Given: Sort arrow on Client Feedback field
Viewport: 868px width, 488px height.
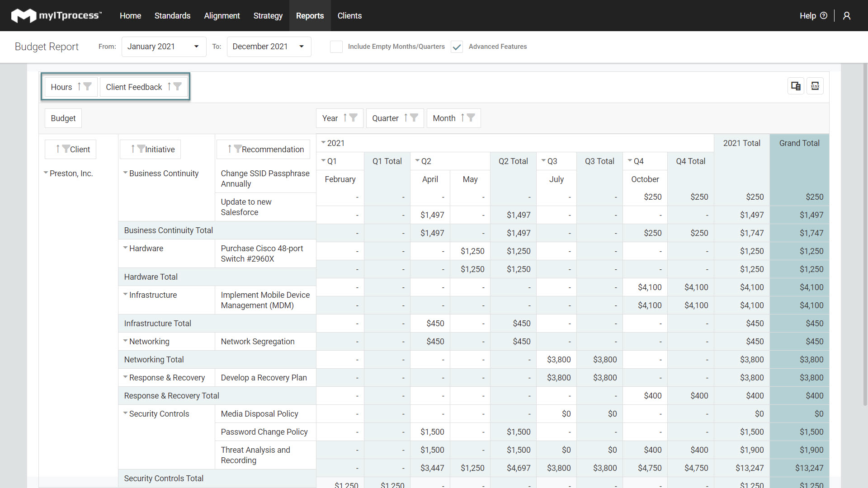Looking at the screenshot, I should [169, 86].
